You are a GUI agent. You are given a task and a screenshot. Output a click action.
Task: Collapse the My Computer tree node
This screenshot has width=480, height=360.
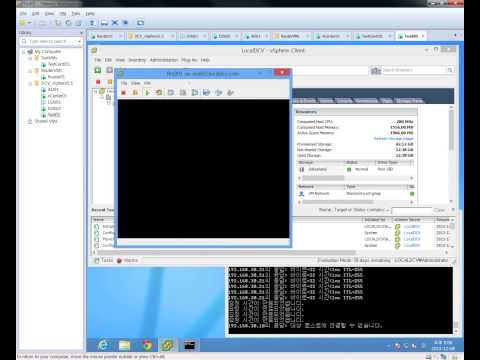(23, 52)
